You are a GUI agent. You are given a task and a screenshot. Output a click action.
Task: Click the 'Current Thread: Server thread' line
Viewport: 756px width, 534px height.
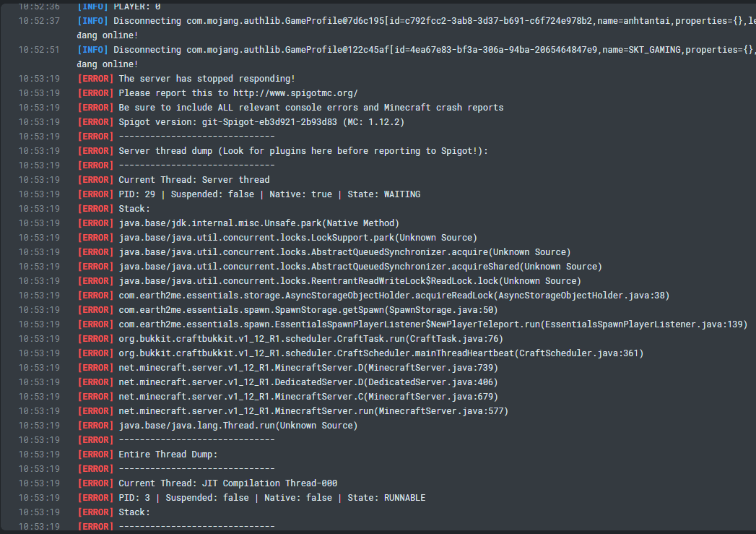194,180
